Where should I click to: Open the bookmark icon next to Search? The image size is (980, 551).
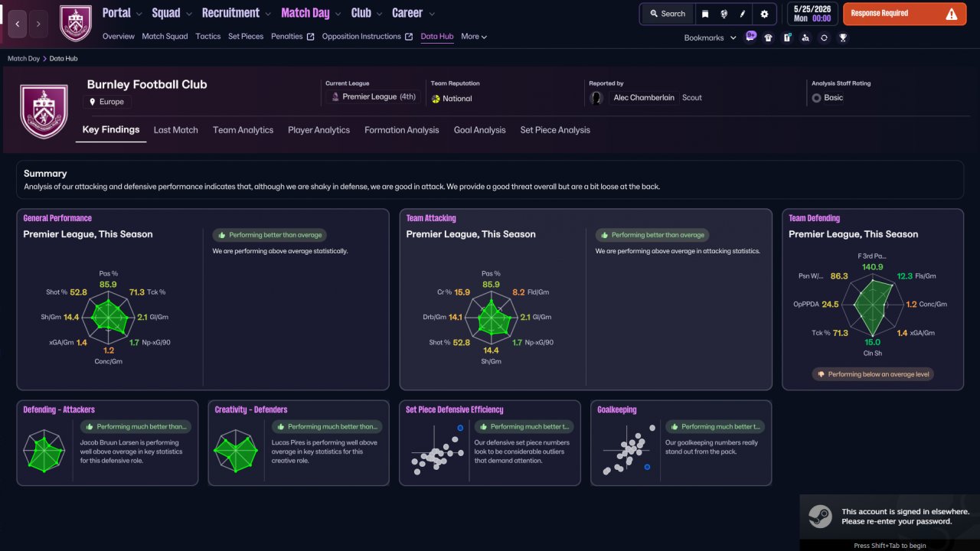pyautogui.click(x=705, y=14)
